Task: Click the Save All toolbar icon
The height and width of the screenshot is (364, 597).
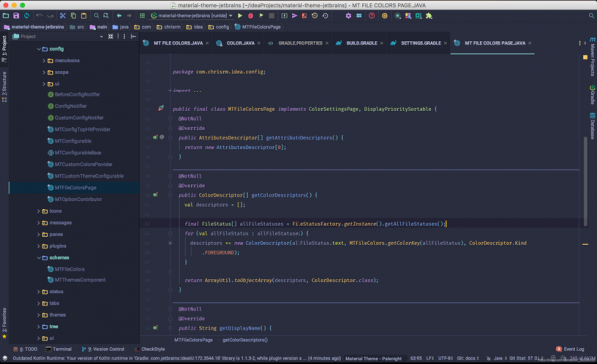Action: pyautogui.click(x=16, y=16)
